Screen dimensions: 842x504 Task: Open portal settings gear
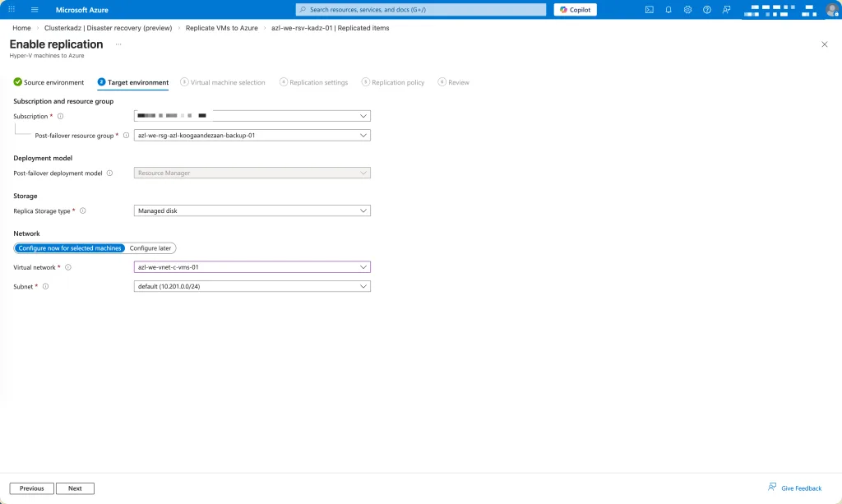click(687, 10)
